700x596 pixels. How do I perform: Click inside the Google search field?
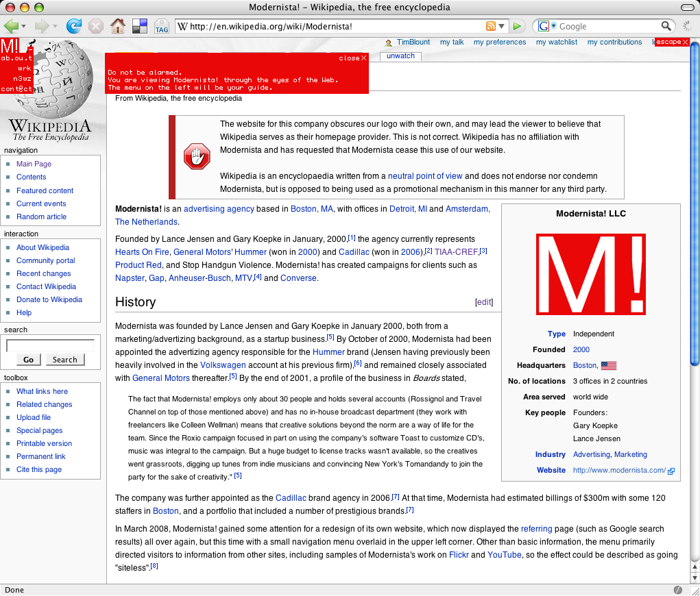pos(609,26)
